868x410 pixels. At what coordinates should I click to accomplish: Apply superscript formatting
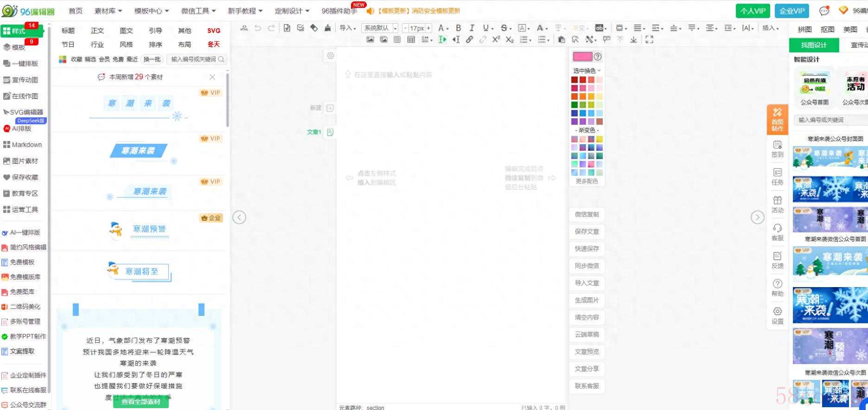coord(496,40)
